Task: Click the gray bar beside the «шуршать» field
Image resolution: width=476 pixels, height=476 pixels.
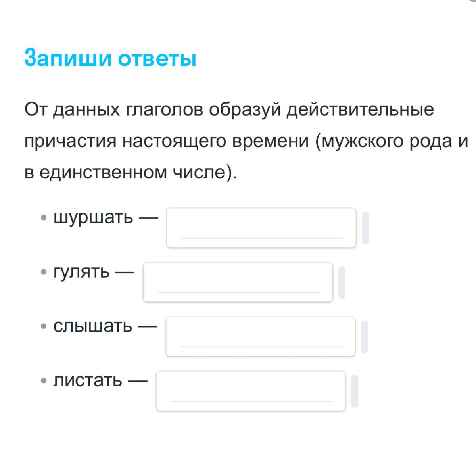Action: click(365, 228)
